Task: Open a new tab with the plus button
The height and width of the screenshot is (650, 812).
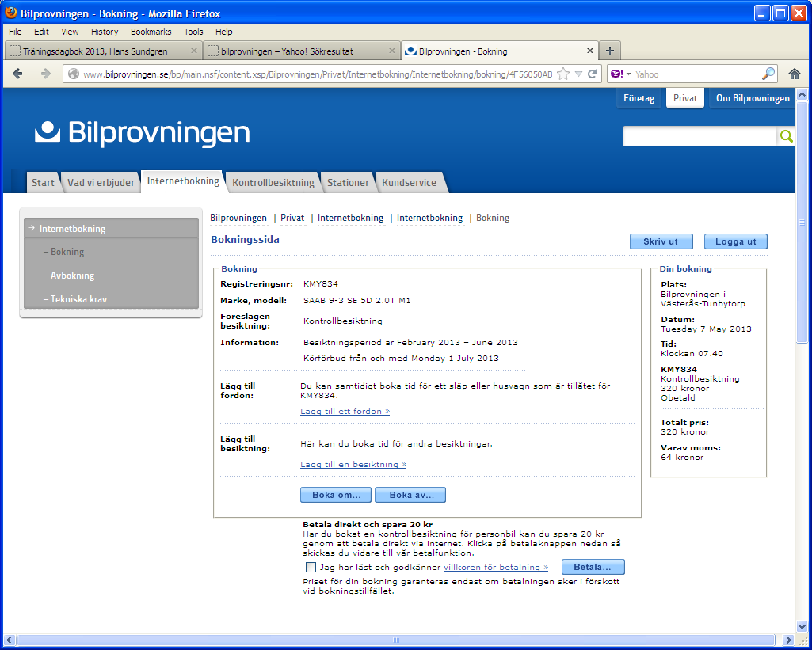Action: 610,51
